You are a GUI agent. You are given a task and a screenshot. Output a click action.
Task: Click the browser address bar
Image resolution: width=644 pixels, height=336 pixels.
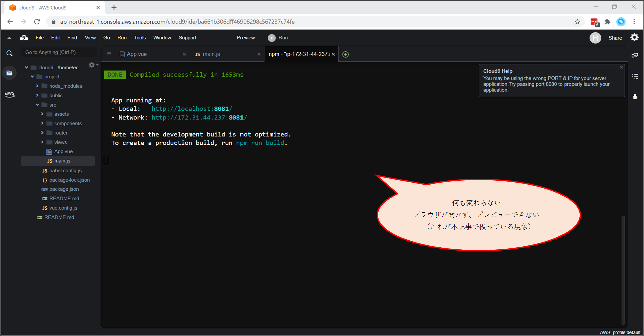tap(311, 22)
